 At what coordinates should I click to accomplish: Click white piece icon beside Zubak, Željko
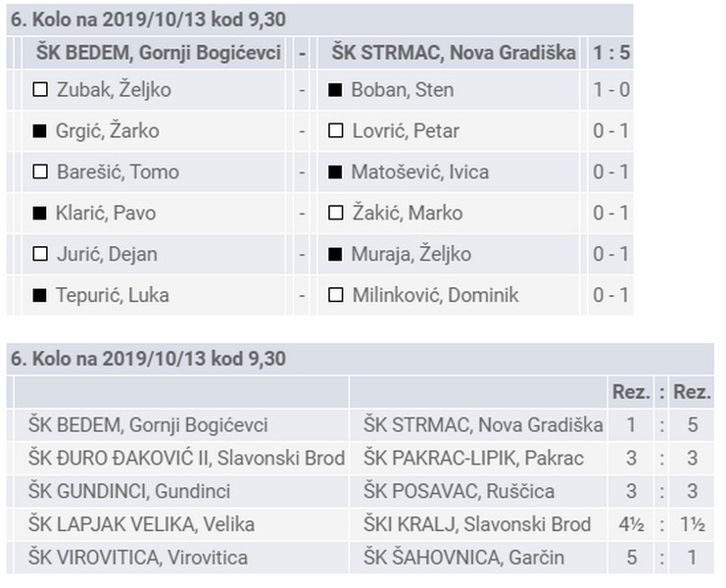(40, 90)
